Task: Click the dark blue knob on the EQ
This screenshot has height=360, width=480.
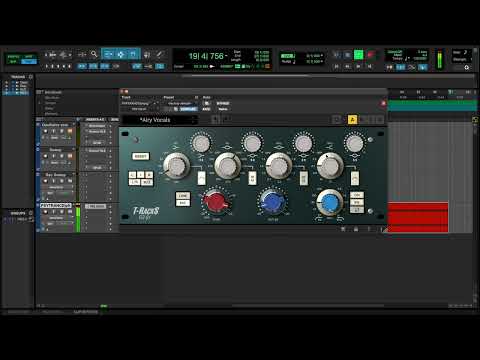Action: 272,202
